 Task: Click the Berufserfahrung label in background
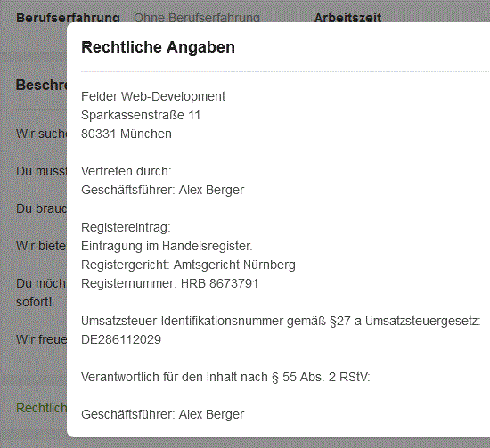68,18
